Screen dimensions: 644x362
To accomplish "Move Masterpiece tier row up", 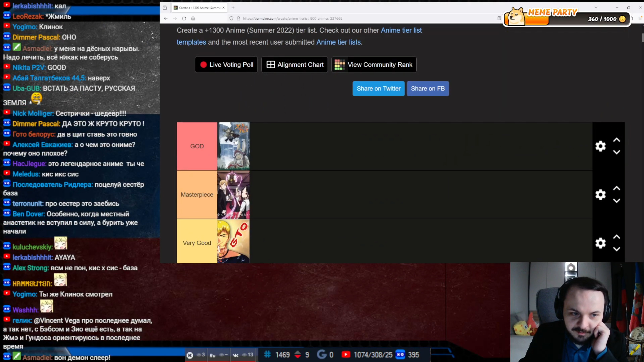I will [616, 188].
